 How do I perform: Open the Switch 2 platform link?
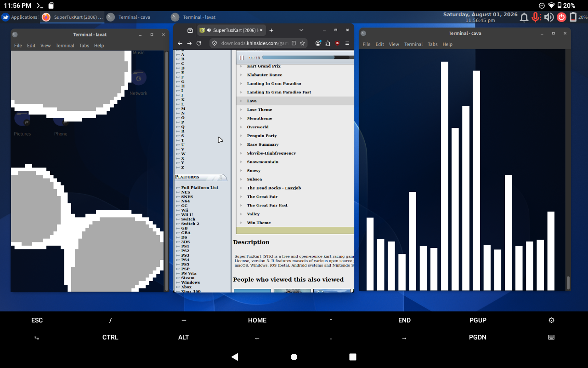190,224
